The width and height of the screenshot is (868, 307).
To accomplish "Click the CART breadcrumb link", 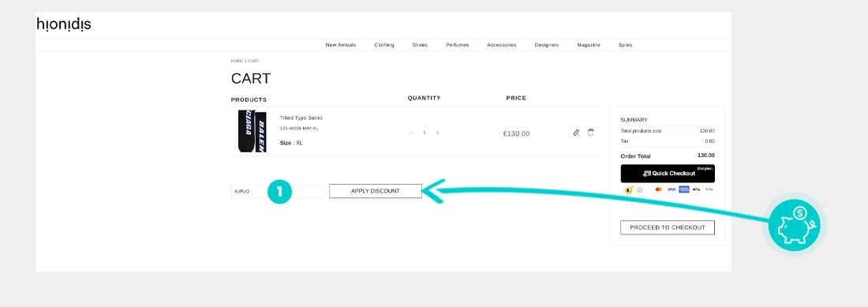I will point(253,61).
